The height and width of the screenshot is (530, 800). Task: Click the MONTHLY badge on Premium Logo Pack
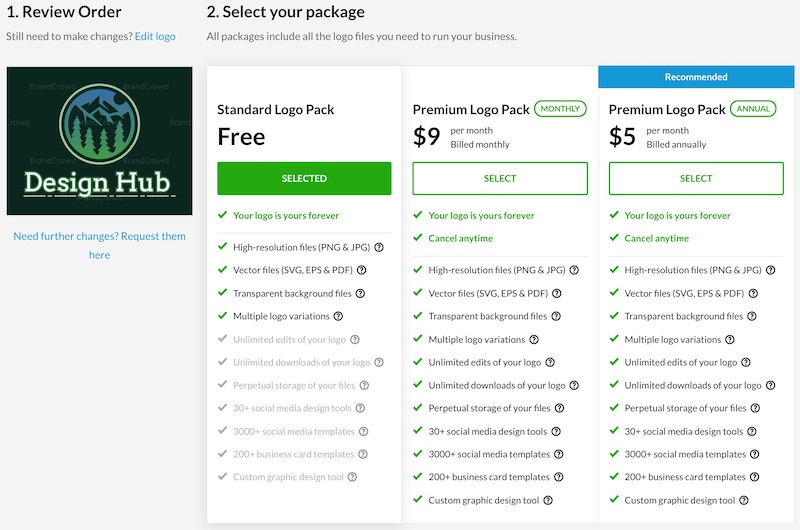[x=560, y=109]
